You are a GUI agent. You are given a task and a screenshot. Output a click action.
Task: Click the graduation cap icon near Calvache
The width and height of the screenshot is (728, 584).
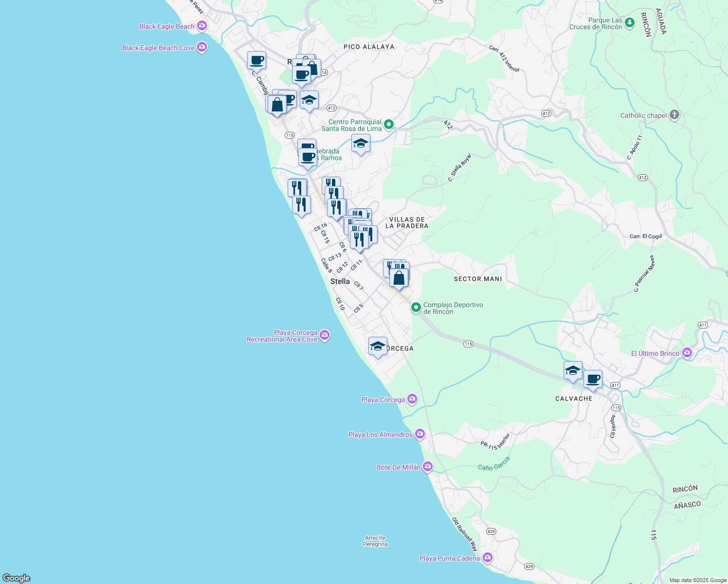tap(572, 370)
